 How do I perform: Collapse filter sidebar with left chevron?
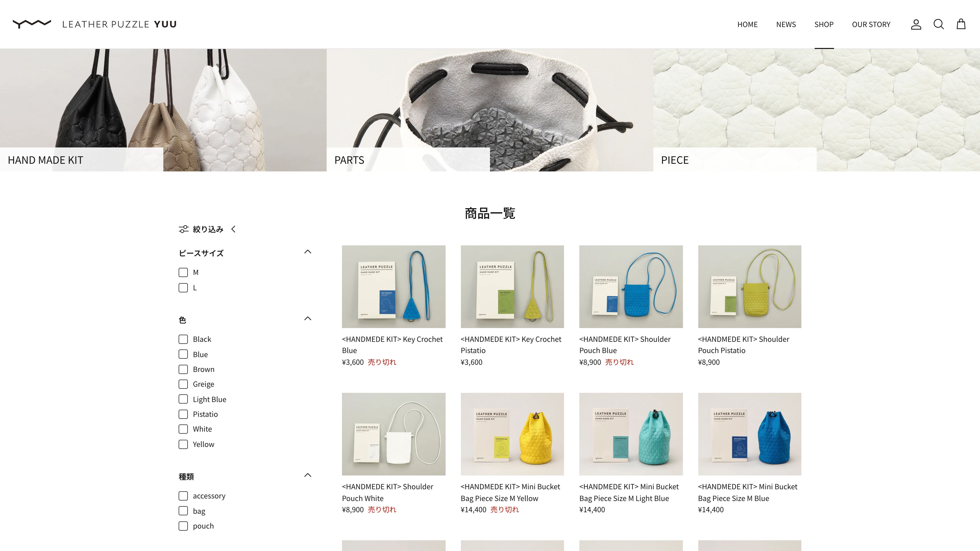point(233,229)
